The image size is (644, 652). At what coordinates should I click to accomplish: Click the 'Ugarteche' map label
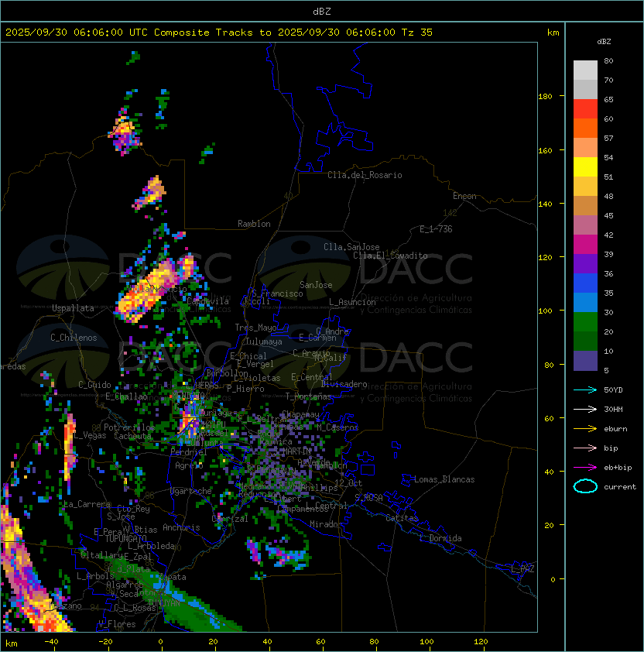[191, 492]
